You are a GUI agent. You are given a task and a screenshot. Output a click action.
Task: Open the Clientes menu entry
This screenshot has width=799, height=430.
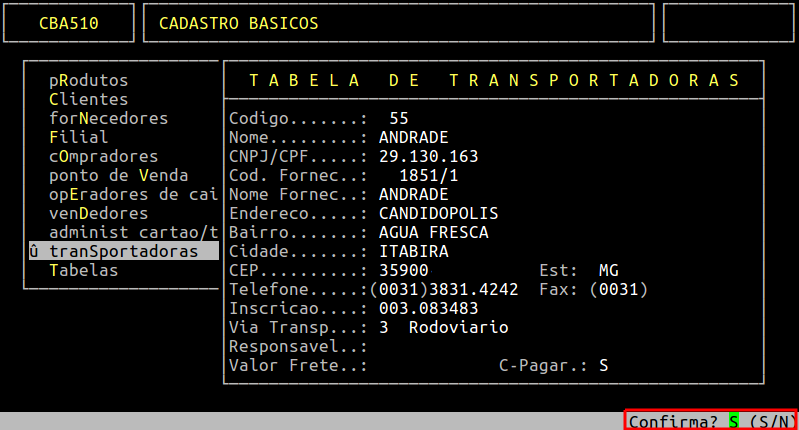point(88,99)
